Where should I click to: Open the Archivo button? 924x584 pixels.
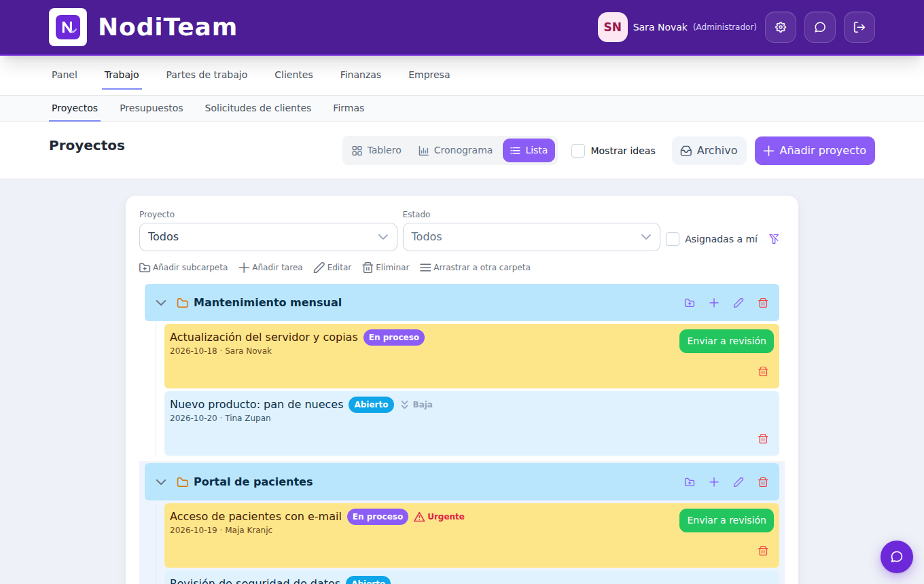[x=709, y=151]
